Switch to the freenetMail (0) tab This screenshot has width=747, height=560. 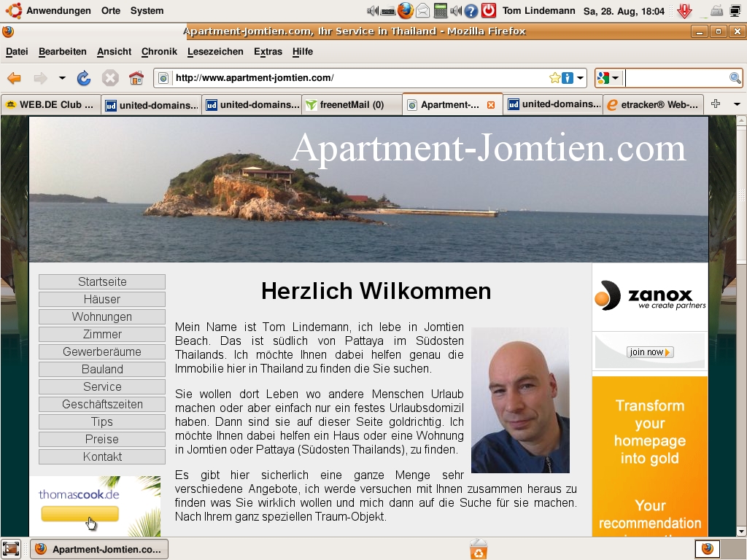coord(352,105)
